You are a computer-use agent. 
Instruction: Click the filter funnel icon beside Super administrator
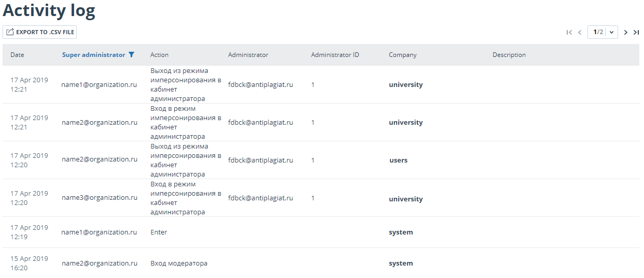coord(131,55)
